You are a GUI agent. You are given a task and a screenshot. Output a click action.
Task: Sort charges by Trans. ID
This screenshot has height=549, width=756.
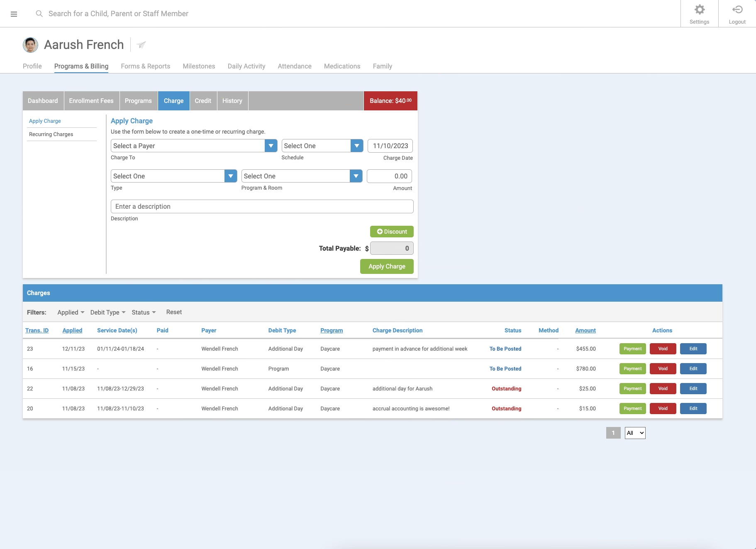[37, 331]
